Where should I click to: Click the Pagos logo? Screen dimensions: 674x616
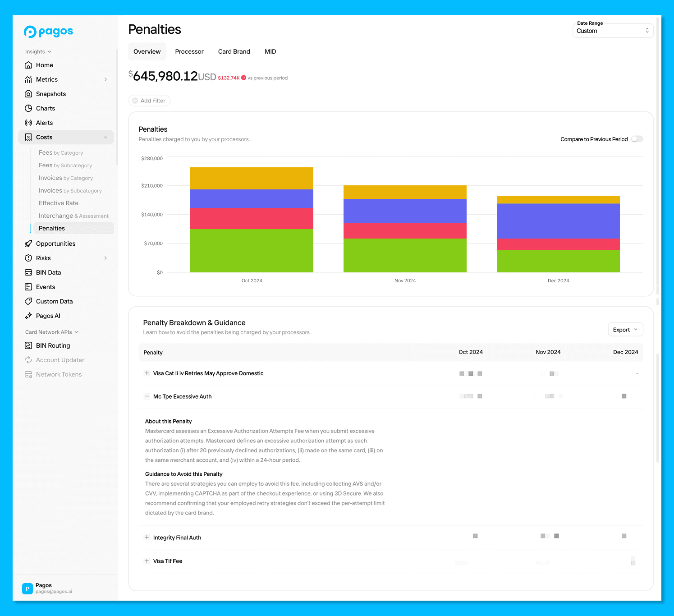[x=48, y=32]
